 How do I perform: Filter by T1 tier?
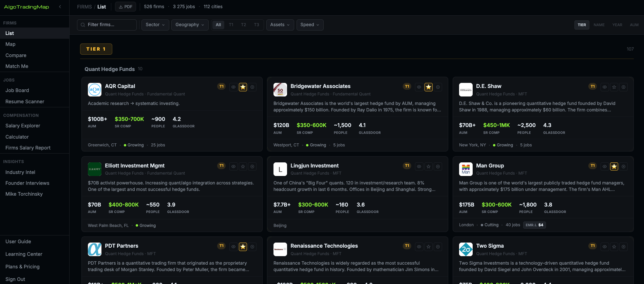231,25
